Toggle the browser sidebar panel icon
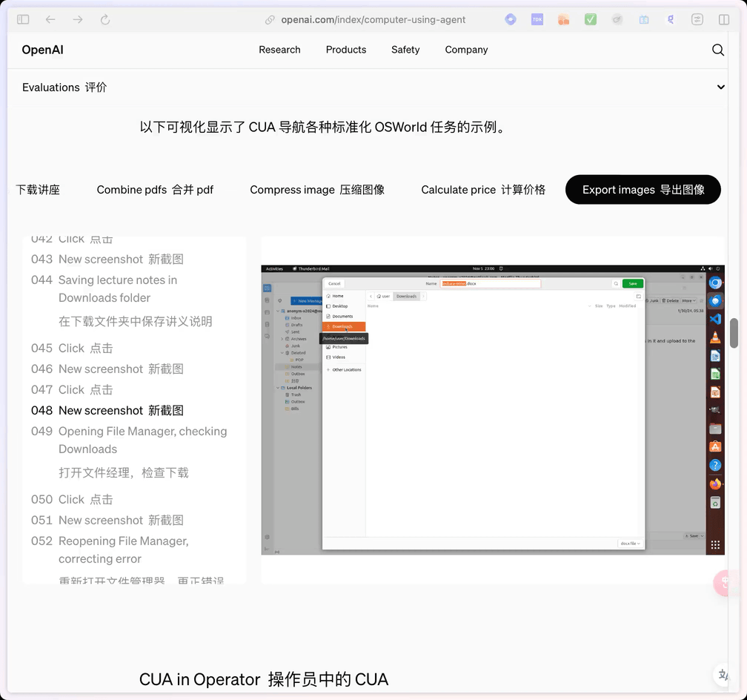This screenshot has width=747, height=700. point(23,20)
